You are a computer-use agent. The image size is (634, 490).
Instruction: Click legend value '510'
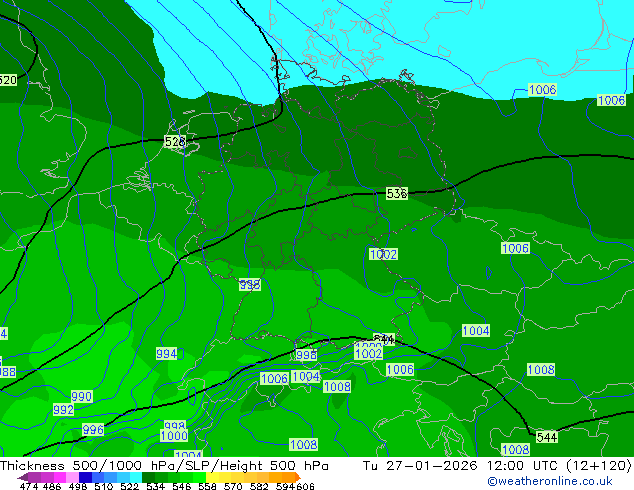104,486
